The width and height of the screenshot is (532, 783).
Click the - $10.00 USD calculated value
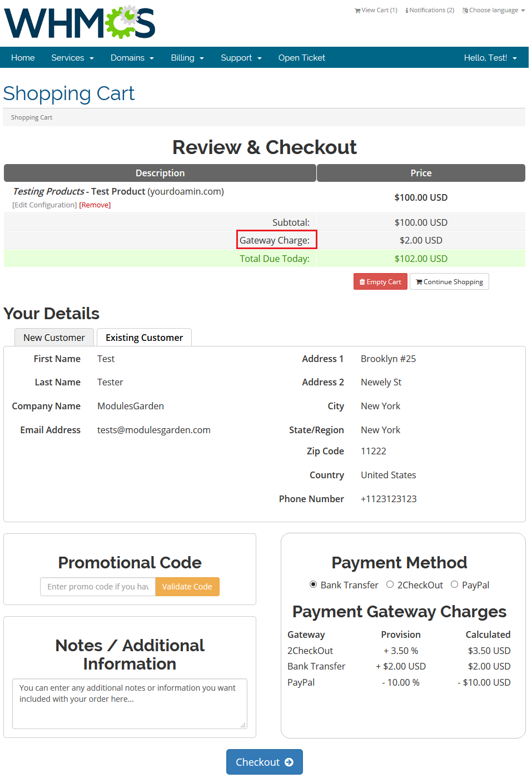484,682
